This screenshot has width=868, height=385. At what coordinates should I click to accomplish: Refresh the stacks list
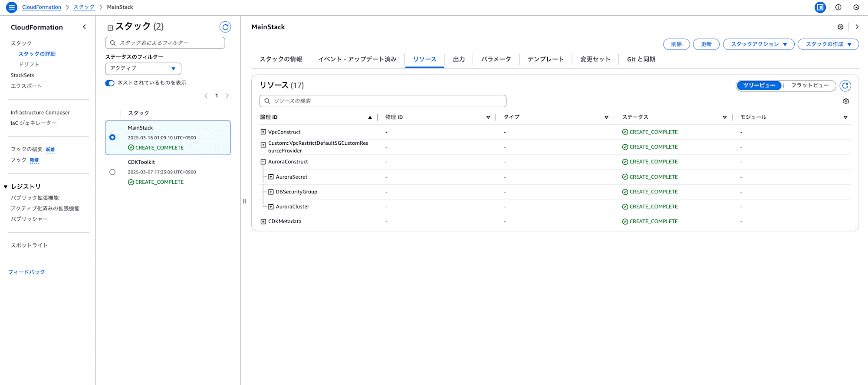[225, 27]
